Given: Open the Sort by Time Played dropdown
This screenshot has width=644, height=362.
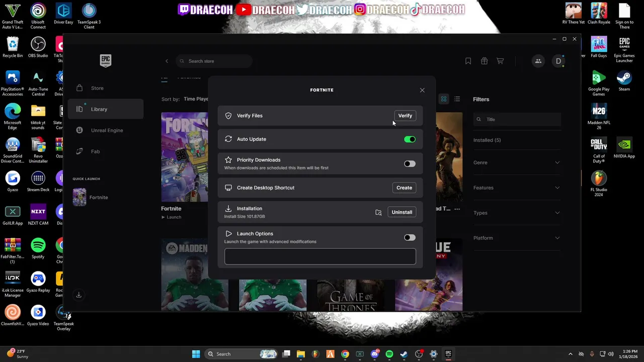Looking at the screenshot, I should pyautogui.click(x=196, y=99).
